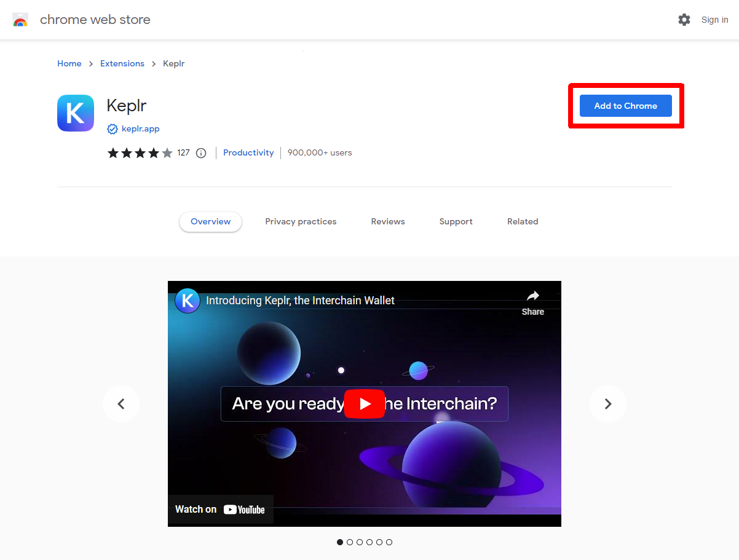Play the Keplr intro video
Screen dimensions: 739x560
pos(365,404)
